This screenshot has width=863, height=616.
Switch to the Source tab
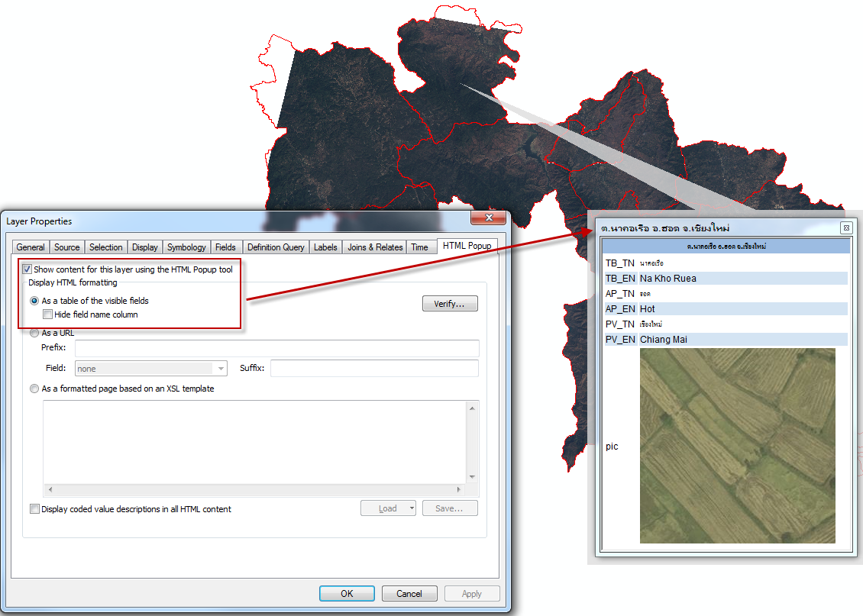coord(66,247)
